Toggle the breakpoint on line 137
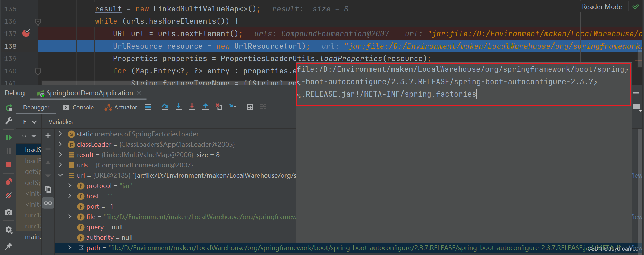Image resolution: width=644 pixels, height=255 pixels. 26,33
